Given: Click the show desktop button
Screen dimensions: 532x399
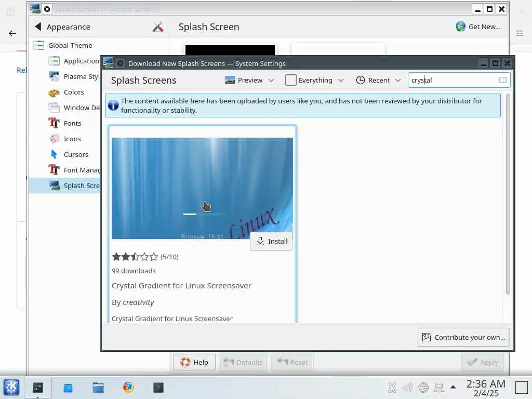Looking at the screenshot, I should click(x=522, y=388).
